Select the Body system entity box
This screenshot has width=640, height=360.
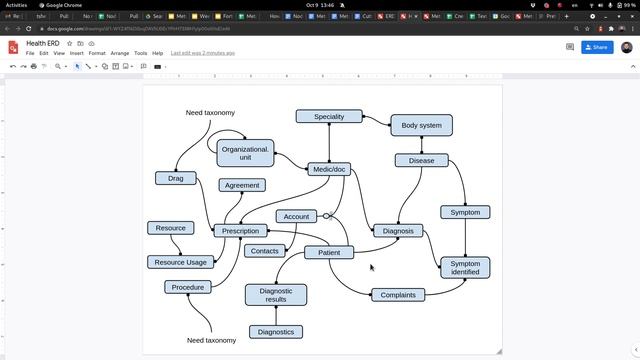422,125
